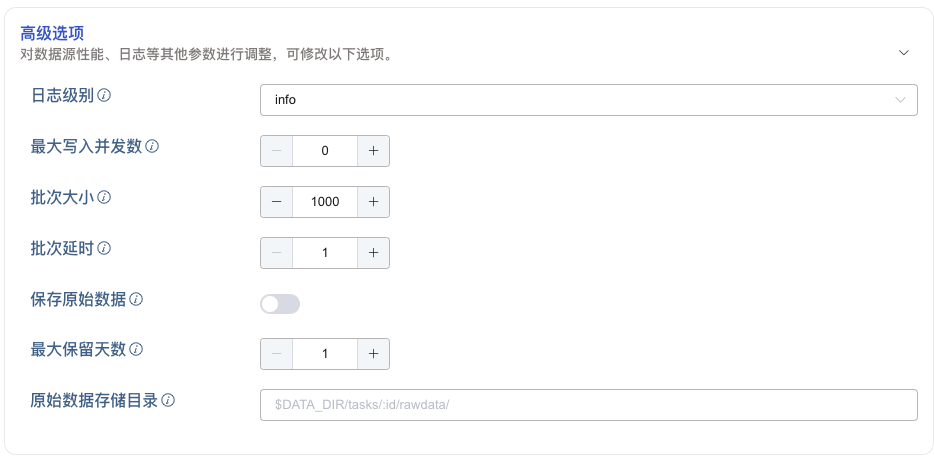934x460 pixels.
Task: Click the 最大保留天数 value field
Action: coord(325,354)
